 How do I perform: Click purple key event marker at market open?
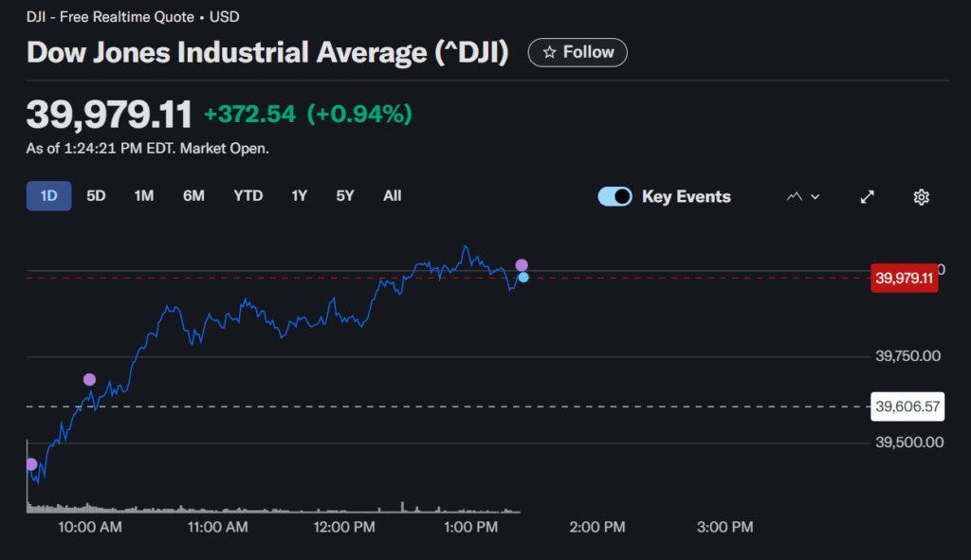pyautogui.click(x=30, y=464)
